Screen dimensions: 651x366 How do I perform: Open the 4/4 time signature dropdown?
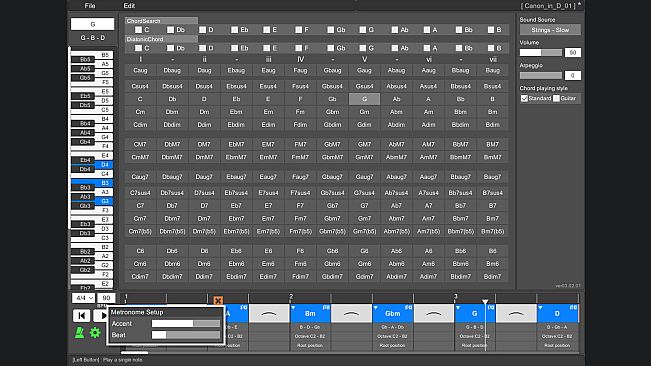pos(83,298)
